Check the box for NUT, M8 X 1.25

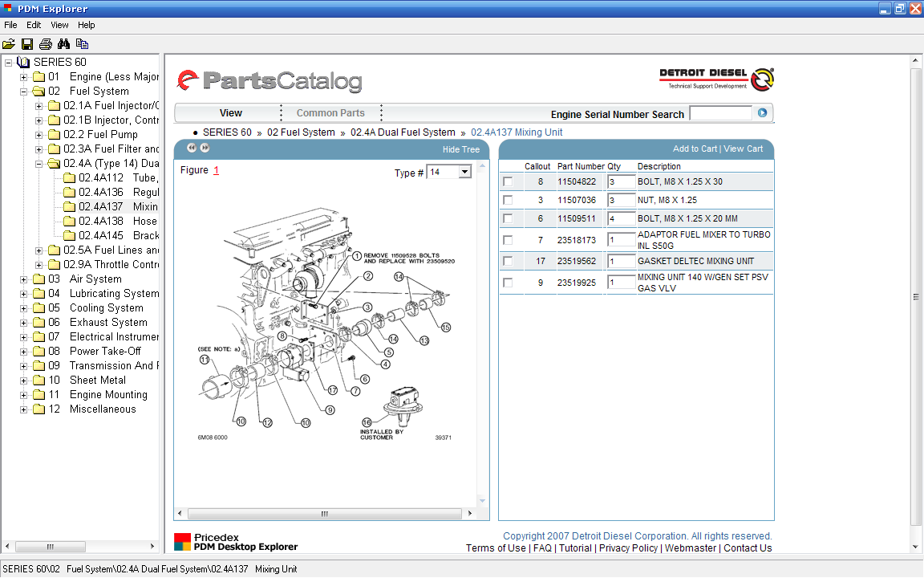click(x=508, y=200)
